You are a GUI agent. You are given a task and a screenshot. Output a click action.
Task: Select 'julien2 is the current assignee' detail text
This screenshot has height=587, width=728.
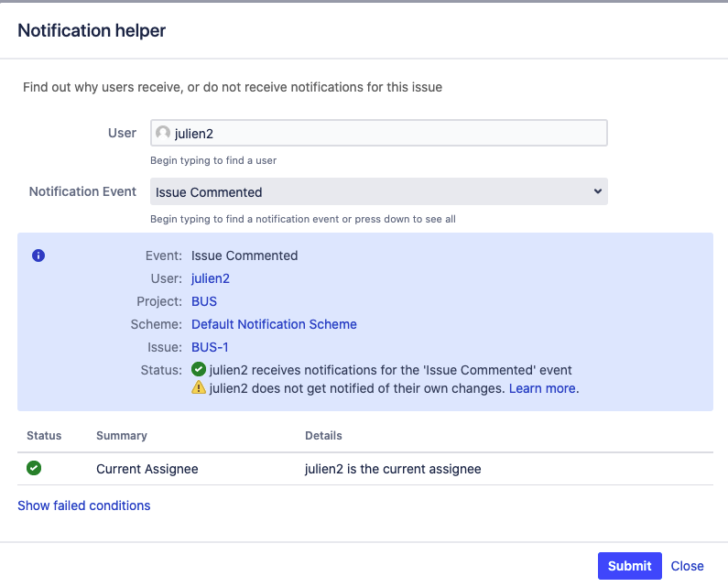pyautogui.click(x=393, y=469)
